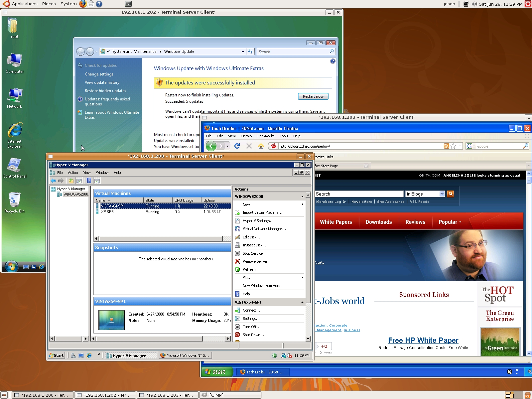Click the Firefox page vertical scrollbar

[x=529, y=263]
